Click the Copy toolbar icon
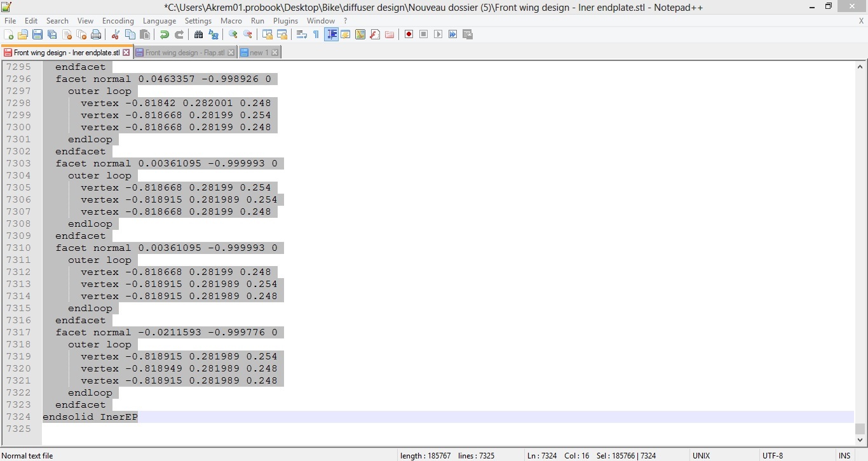The height and width of the screenshot is (461, 868). pos(130,34)
